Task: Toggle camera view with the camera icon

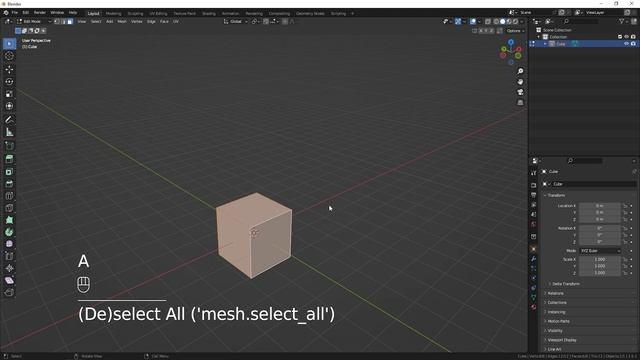Action: click(520, 92)
